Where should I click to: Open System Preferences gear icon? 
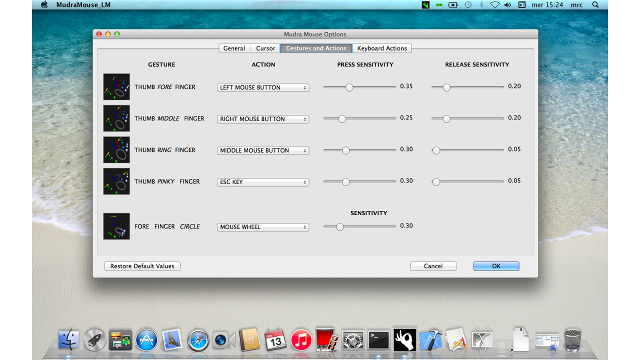353,340
